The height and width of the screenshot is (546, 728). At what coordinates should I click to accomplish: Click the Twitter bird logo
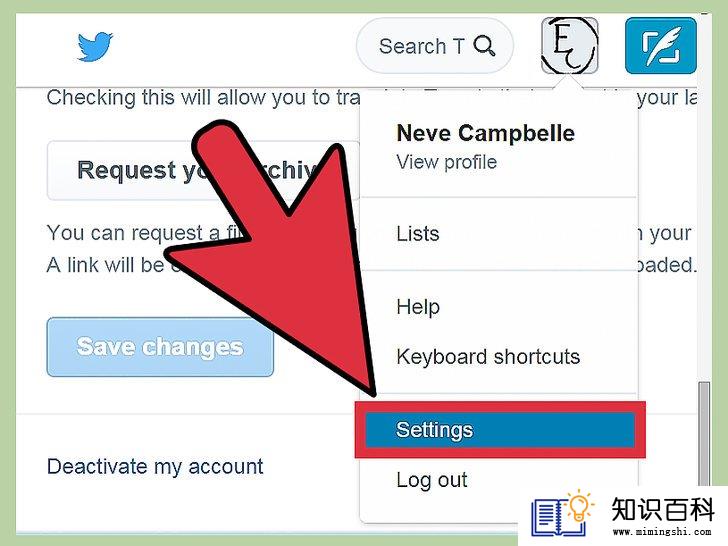(x=95, y=46)
